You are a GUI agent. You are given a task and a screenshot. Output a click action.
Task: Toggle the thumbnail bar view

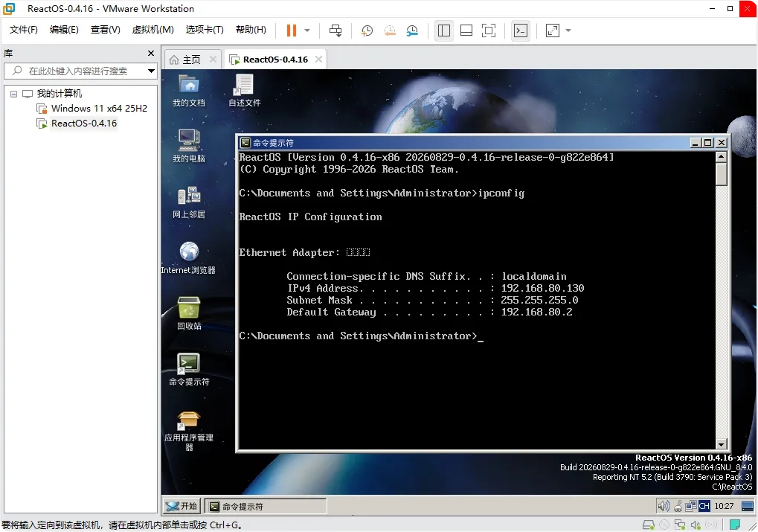point(466,31)
